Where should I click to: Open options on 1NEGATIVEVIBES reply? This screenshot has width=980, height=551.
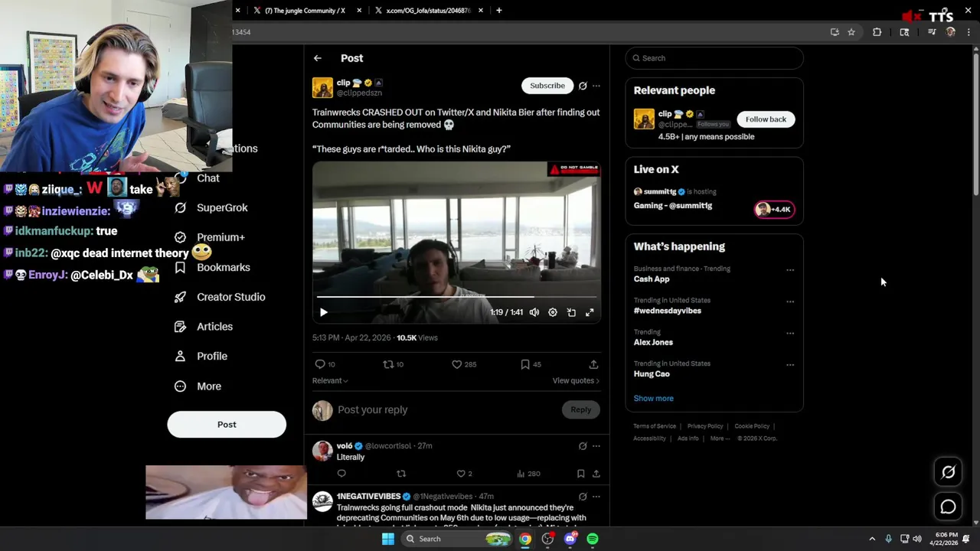pos(596,497)
